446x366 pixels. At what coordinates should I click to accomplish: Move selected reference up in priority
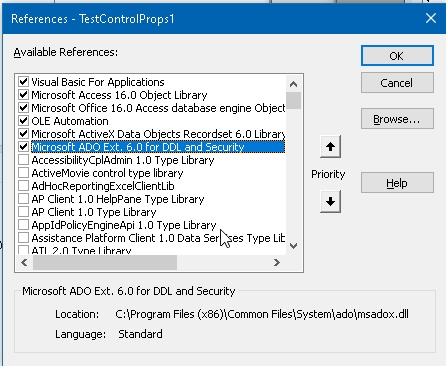click(330, 147)
